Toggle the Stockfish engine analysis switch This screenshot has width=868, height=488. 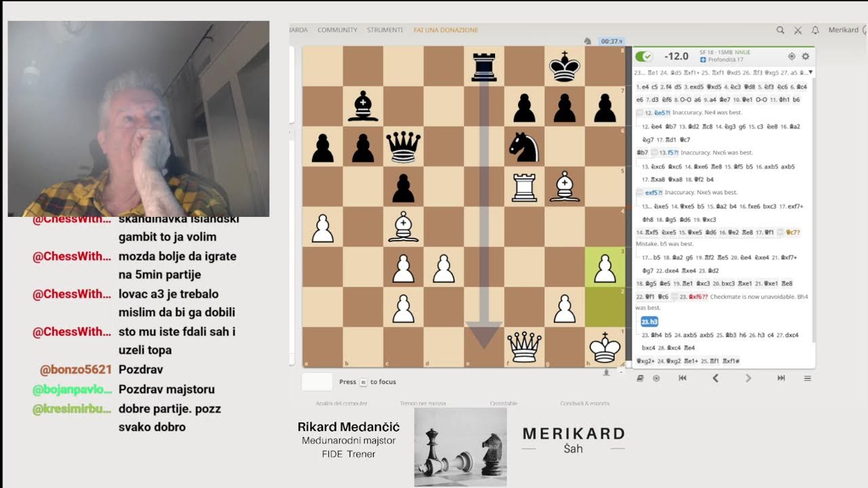(644, 56)
